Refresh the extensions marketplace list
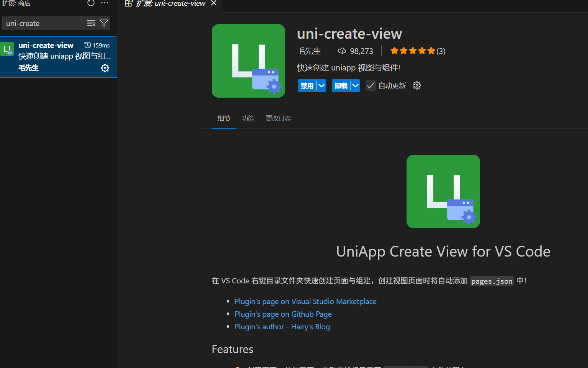Image resolution: width=588 pixels, height=368 pixels. pyautogui.click(x=91, y=3)
